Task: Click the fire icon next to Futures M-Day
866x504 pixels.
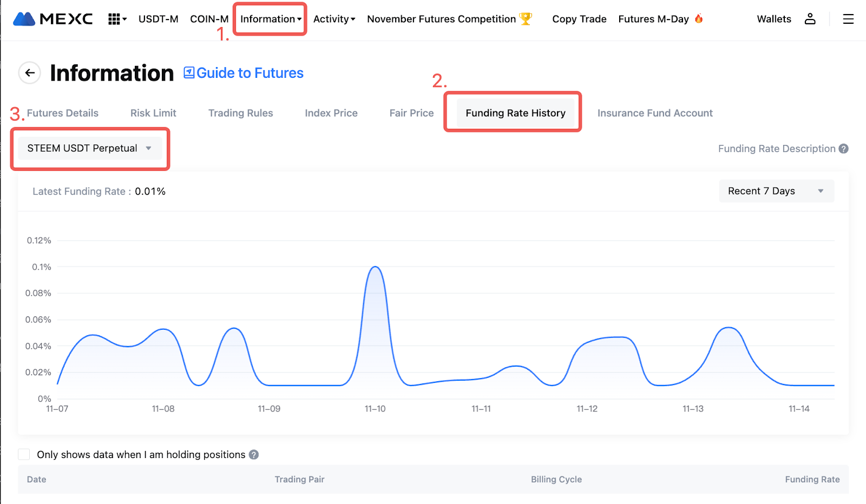Action: (699, 19)
